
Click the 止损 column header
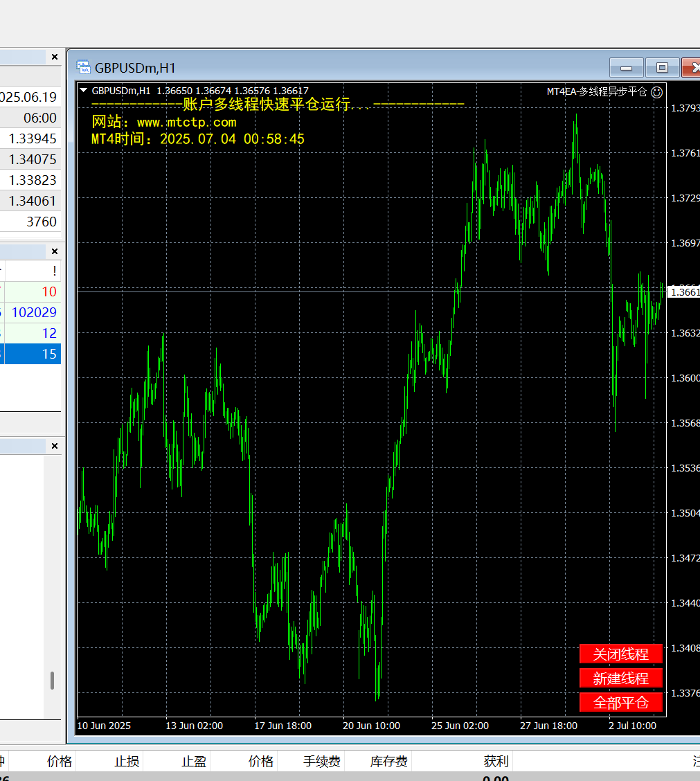tap(127, 761)
